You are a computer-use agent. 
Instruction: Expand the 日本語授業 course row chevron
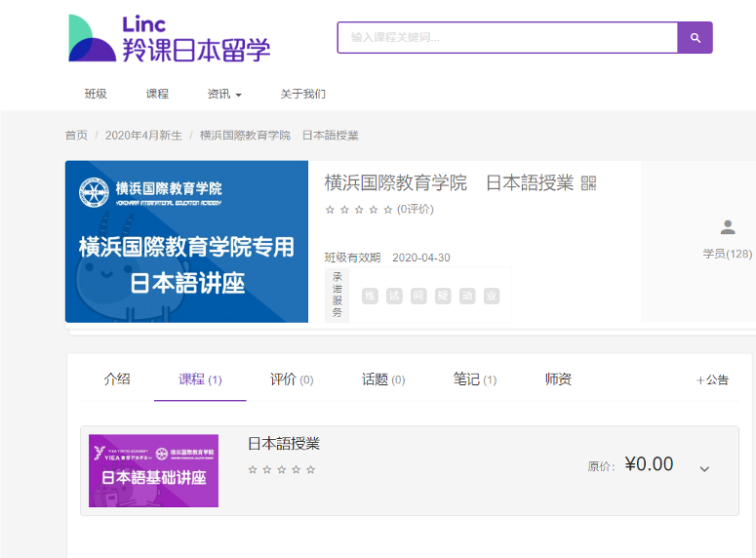tap(704, 469)
